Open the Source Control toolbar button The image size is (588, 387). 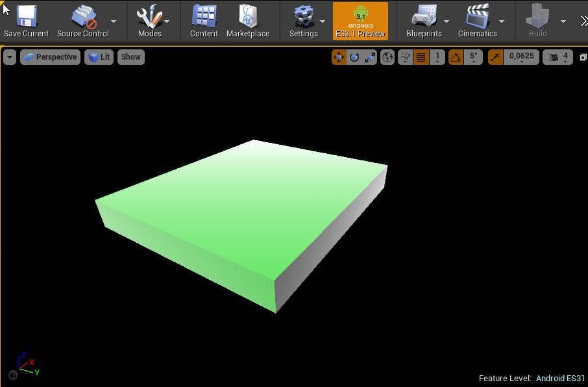83,21
